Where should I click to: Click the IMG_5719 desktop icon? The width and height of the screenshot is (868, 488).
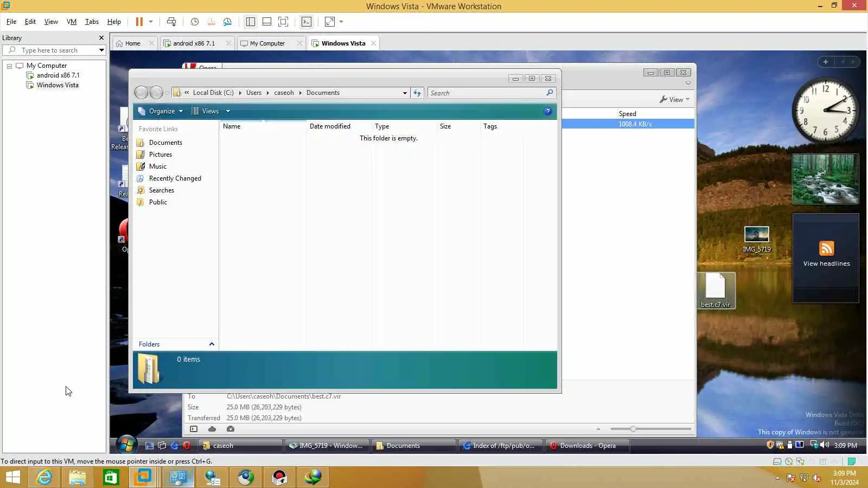(x=756, y=240)
